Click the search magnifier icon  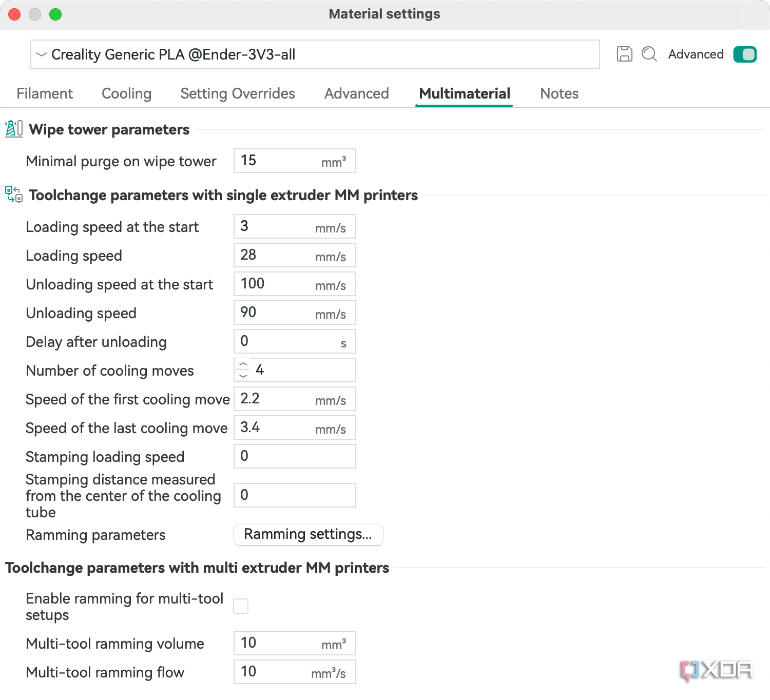tap(649, 54)
